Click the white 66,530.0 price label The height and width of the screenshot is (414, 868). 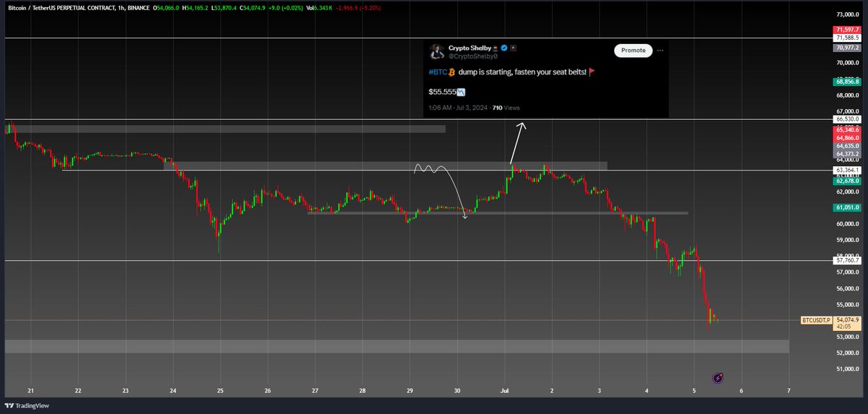(847, 118)
